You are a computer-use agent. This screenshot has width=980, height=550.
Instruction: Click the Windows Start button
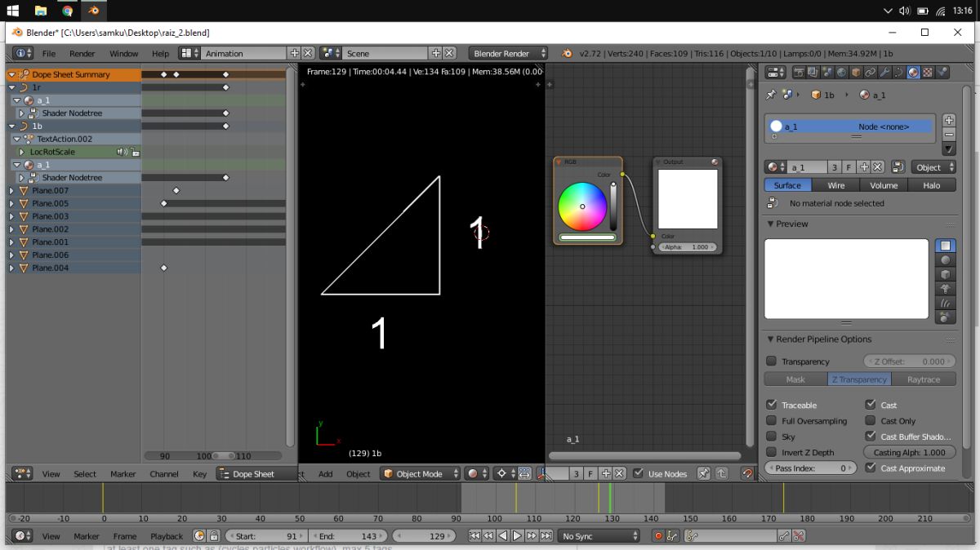[13, 11]
